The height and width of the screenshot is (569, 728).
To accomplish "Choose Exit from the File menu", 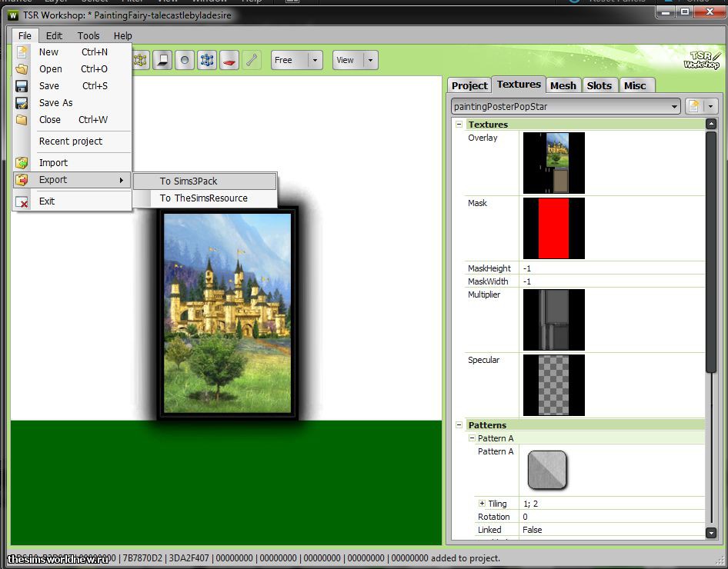I will pyautogui.click(x=47, y=201).
